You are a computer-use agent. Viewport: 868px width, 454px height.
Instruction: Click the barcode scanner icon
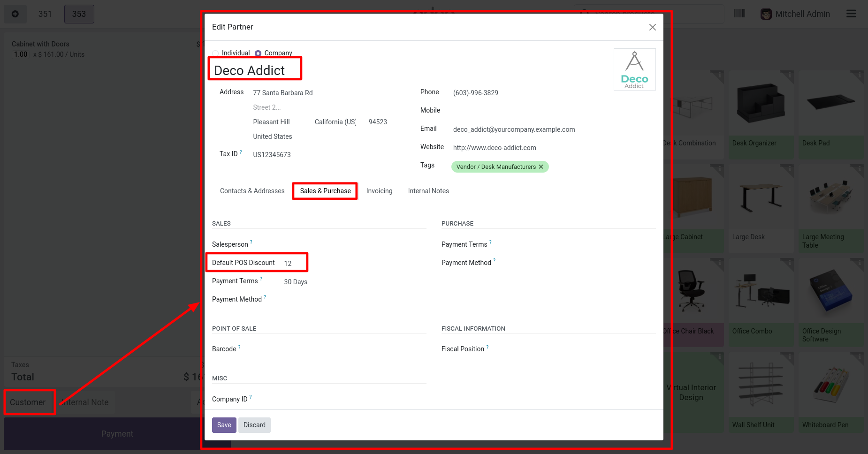[739, 14]
